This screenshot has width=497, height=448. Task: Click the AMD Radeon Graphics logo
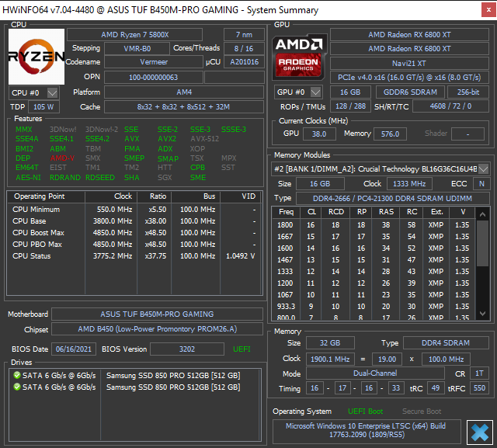click(x=299, y=57)
